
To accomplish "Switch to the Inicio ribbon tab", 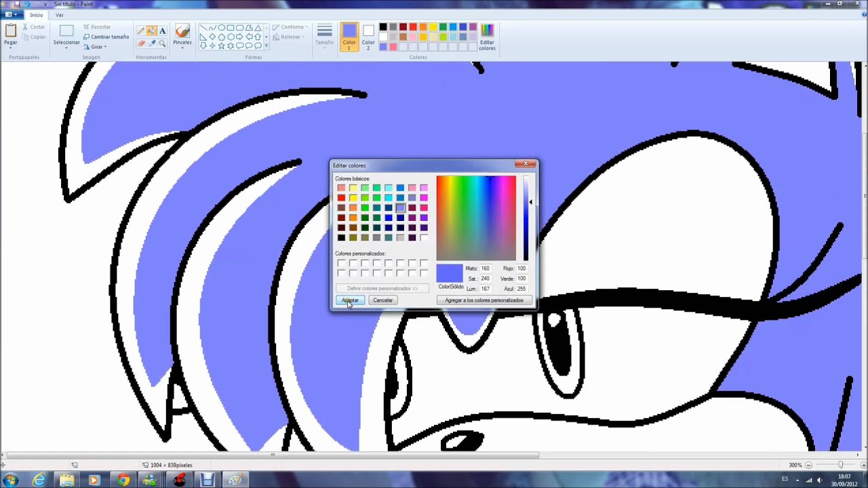I will pos(37,15).
